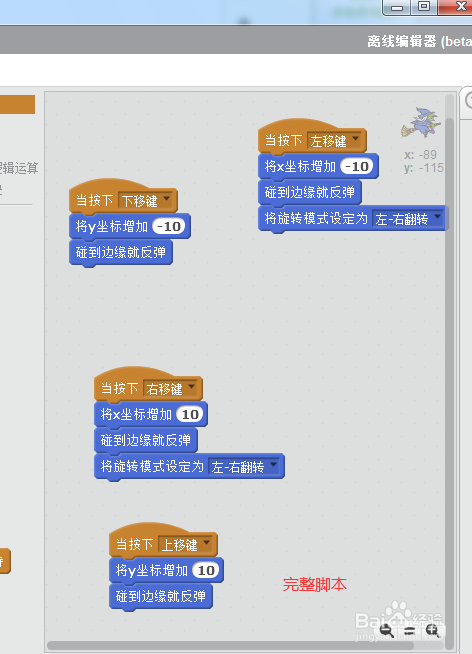Click the -10 value in 将y坐标增加 block
Screen dimensions: 472x654
point(168,226)
